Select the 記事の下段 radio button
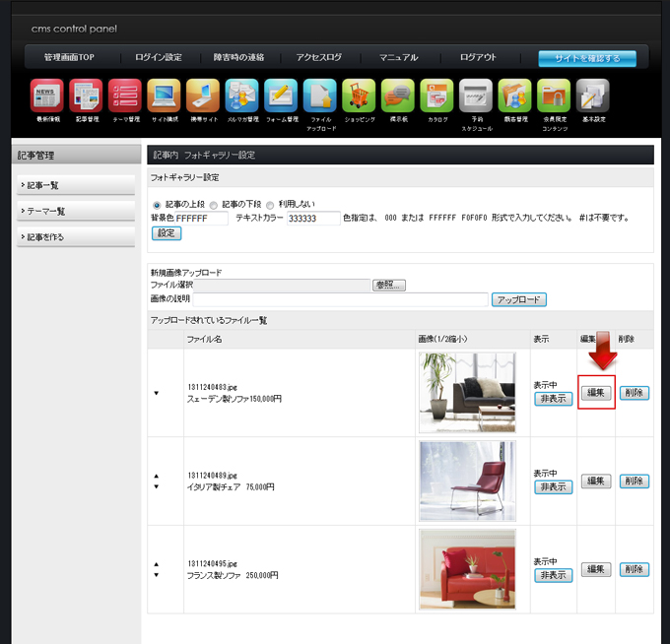Image resolution: width=670 pixels, height=644 pixels. click(x=214, y=205)
